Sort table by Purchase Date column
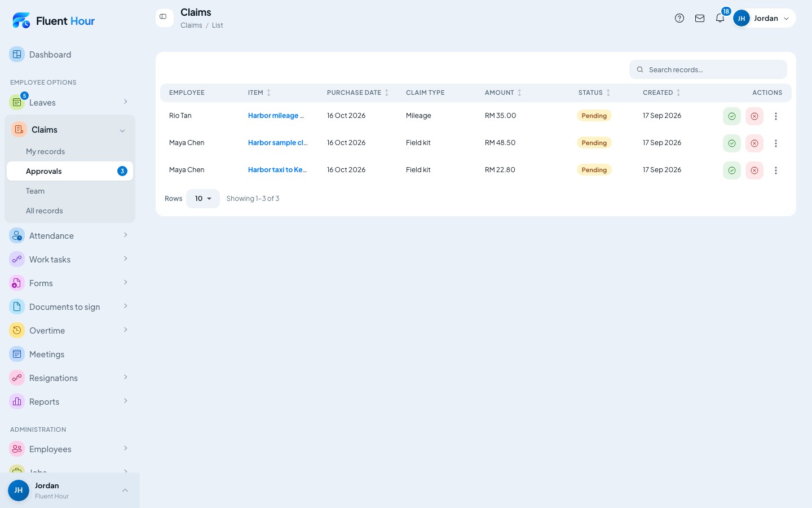The width and height of the screenshot is (812, 508). coord(358,93)
